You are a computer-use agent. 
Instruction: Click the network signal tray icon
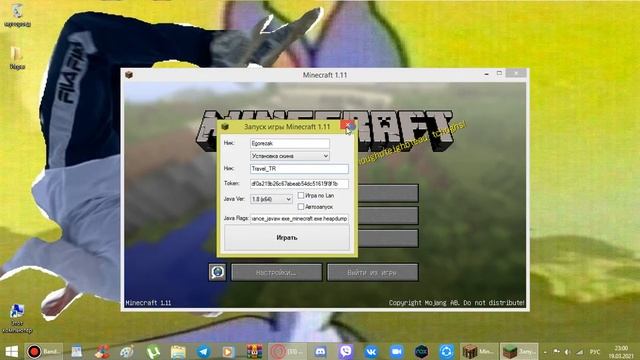[x=580, y=352]
